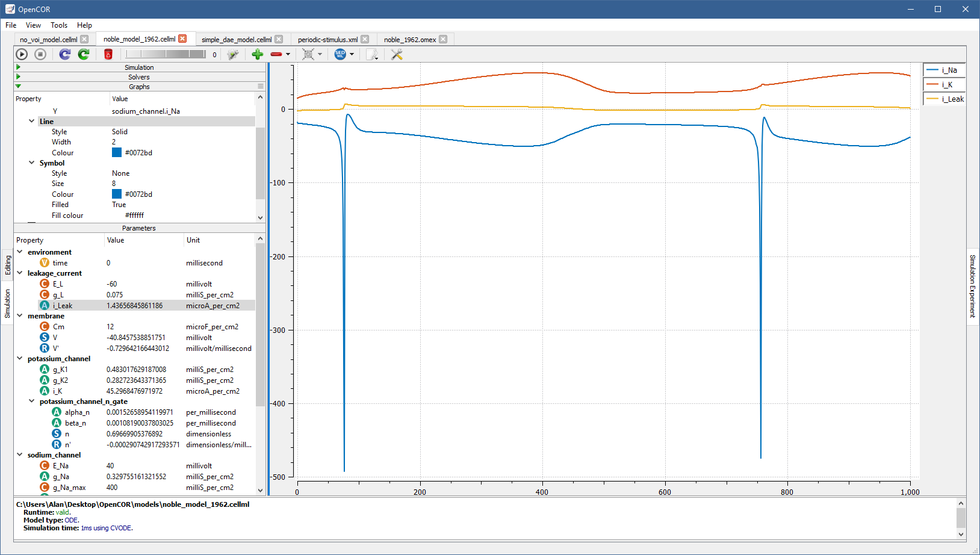The width and height of the screenshot is (980, 555).
Task: Click the SED-ML export icon
Action: click(x=340, y=54)
